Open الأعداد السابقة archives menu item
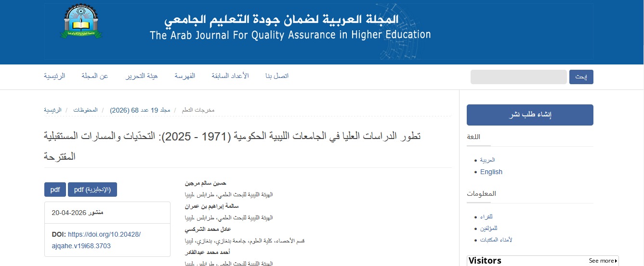This screenshot has height=266, width=644. 230,76
